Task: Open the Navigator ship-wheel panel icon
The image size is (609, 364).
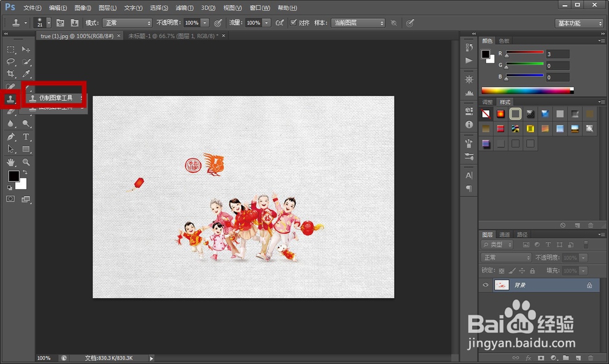Action: [x=469, y=80]
